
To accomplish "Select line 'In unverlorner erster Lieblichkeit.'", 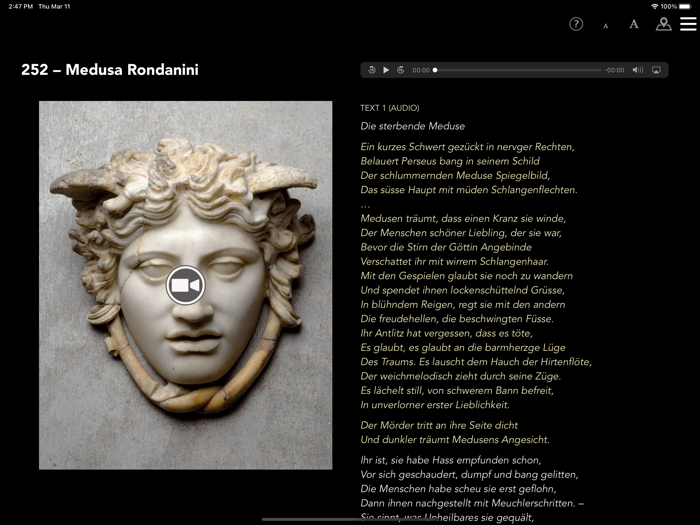I will 435,405.
